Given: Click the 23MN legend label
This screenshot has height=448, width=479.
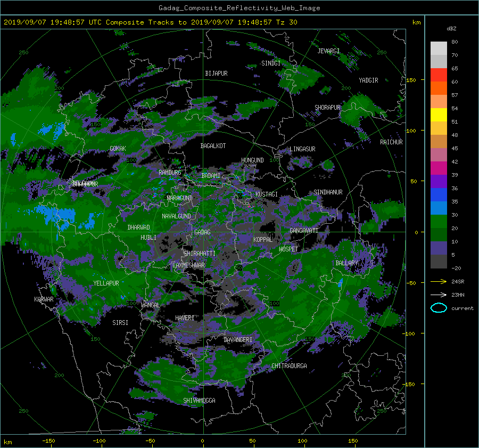Looking at the screenshot, I should tap(458, 295).
